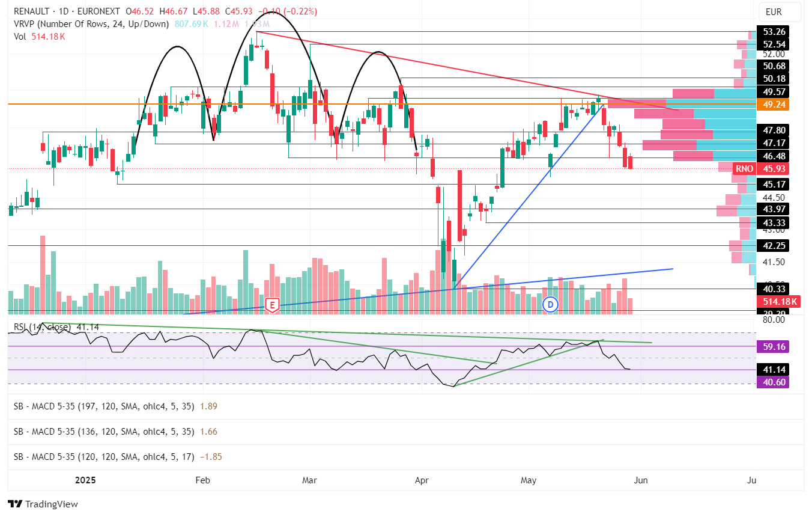812x517 pixels.
Task: Click the Jun label on time axis
Action: point(641,480)
